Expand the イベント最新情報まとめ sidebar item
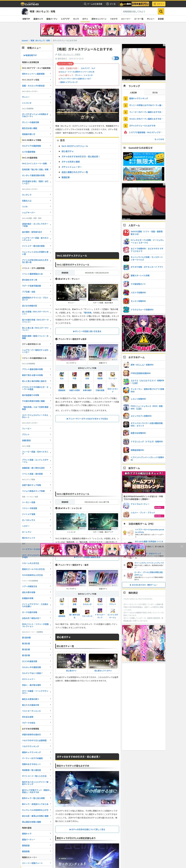 pyautogui.click(x=37, y=274)
